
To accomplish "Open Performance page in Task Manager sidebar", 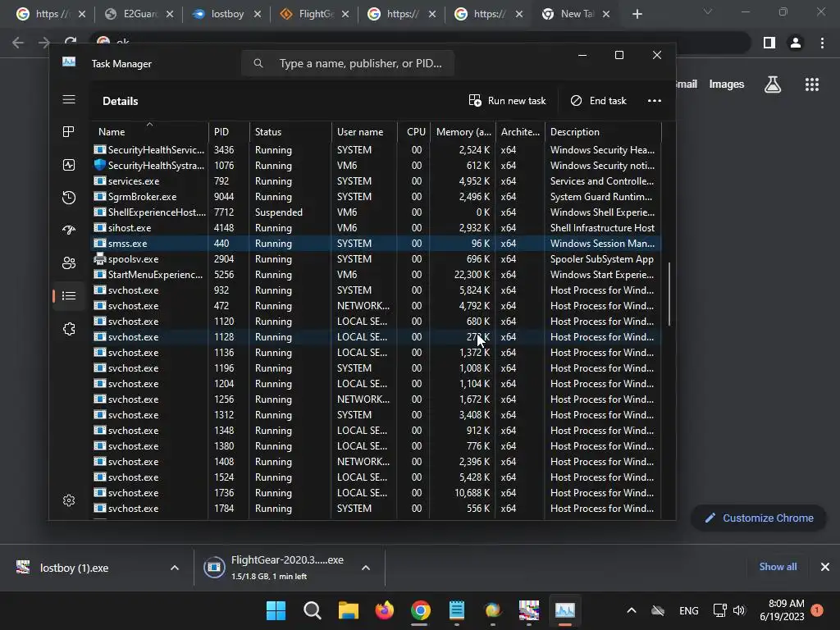I will point(69,165).
